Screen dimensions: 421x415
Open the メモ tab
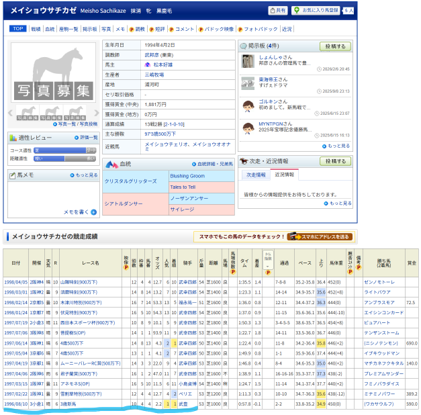point(120,29)
